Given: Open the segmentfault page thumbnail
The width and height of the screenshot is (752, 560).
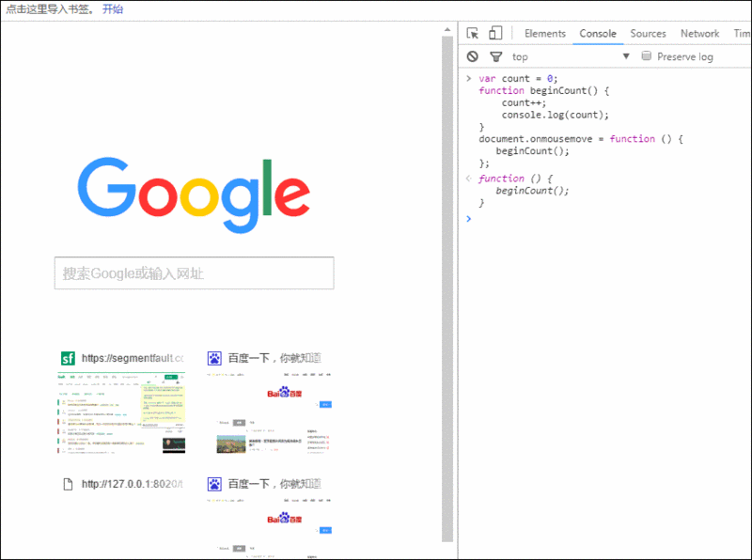Looking at the screenshot, I should point(121,412).
